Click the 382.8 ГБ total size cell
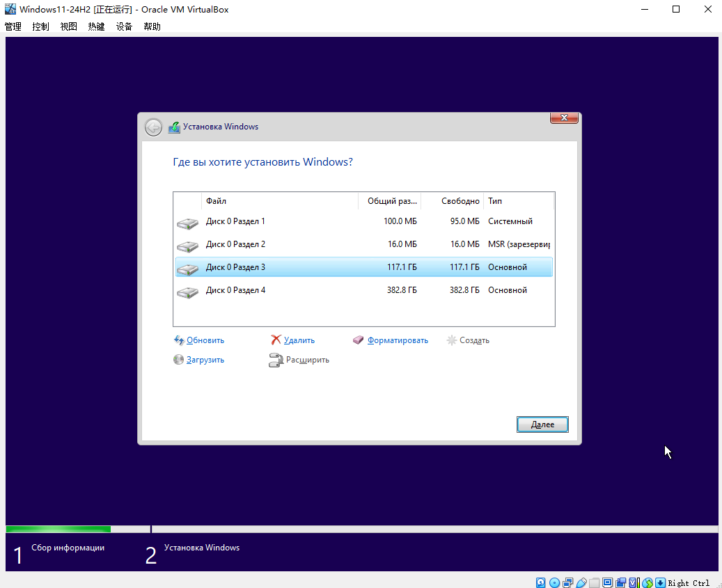The image size is (722, 588). click(x=402, y=290)
